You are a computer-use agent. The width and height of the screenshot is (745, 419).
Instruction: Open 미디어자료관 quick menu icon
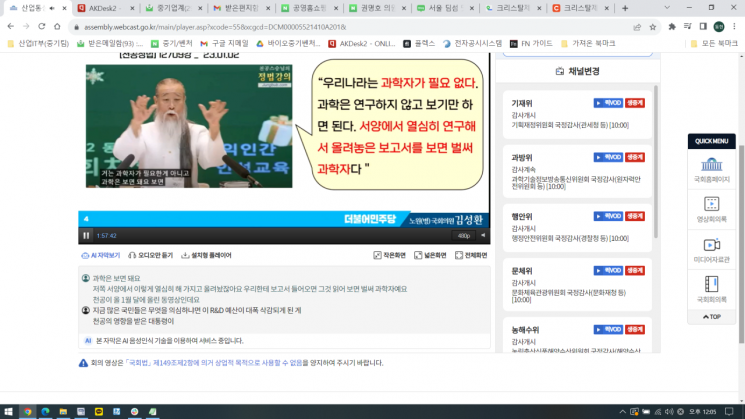click(x=711, y=250)
